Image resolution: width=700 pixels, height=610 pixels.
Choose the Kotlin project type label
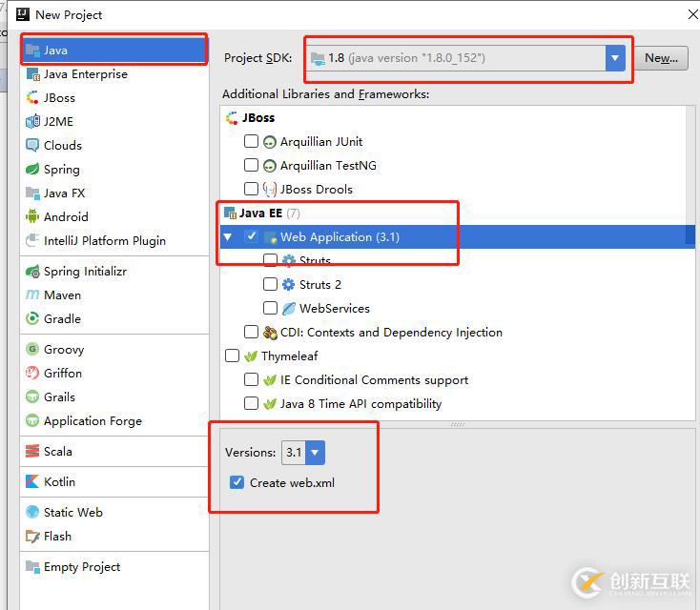(x=59, y=481)
